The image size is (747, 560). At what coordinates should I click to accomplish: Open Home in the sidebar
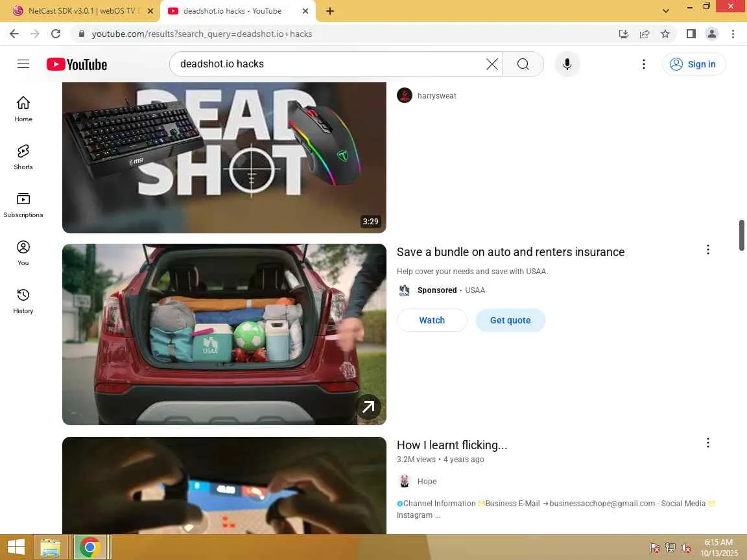pos(23,109)
